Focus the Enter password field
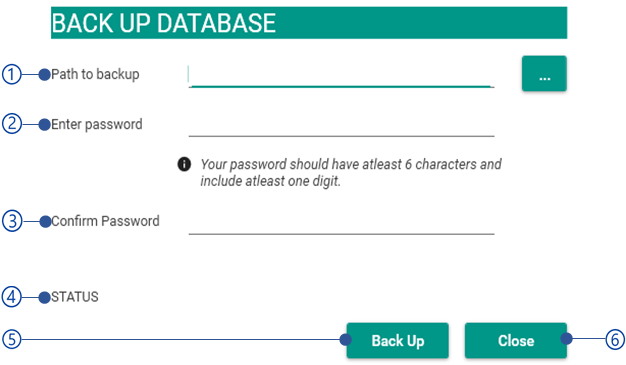 341,125
